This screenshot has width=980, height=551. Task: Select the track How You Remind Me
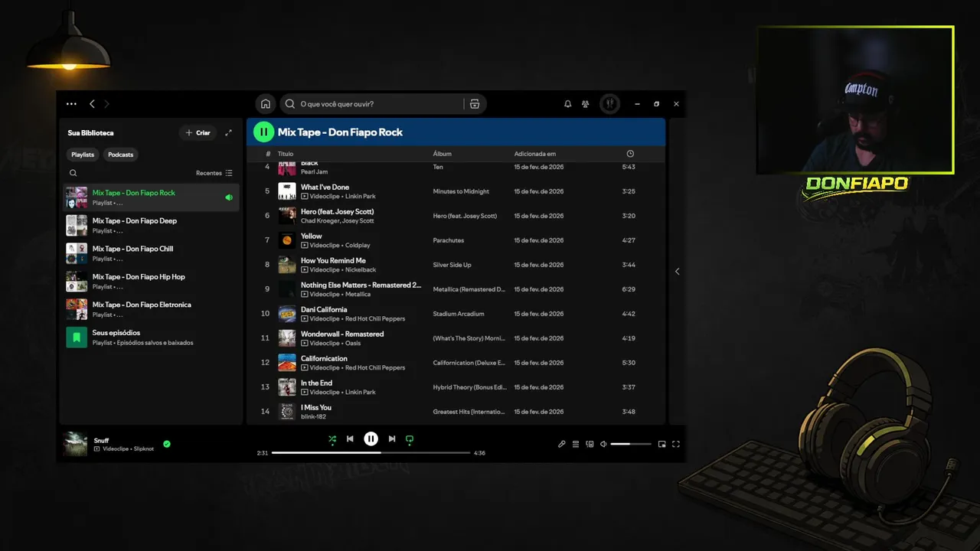click(333, 260)
